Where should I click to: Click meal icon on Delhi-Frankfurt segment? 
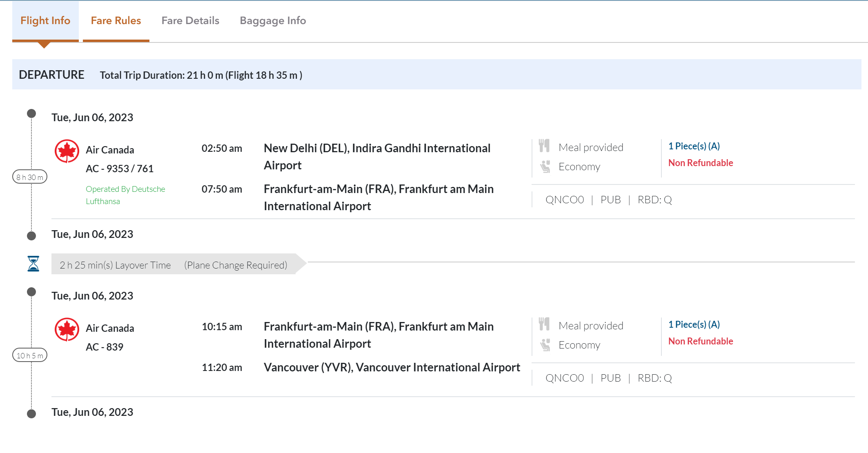point(544,146)
